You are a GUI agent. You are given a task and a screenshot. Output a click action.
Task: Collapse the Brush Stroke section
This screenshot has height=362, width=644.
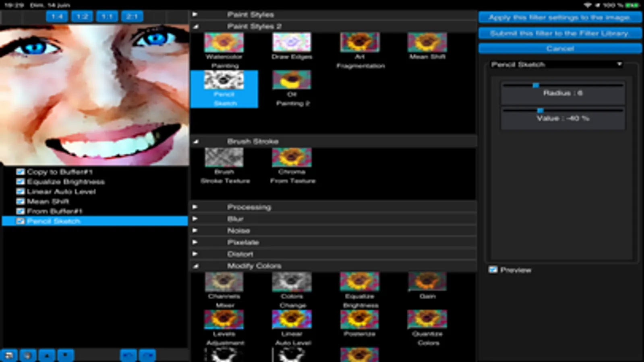[196, 142]
